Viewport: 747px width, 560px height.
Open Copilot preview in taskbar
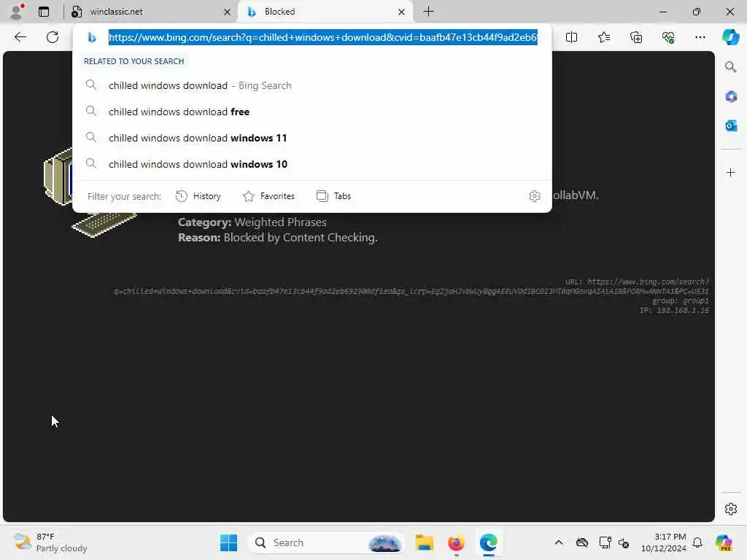(x=724, y=542)
